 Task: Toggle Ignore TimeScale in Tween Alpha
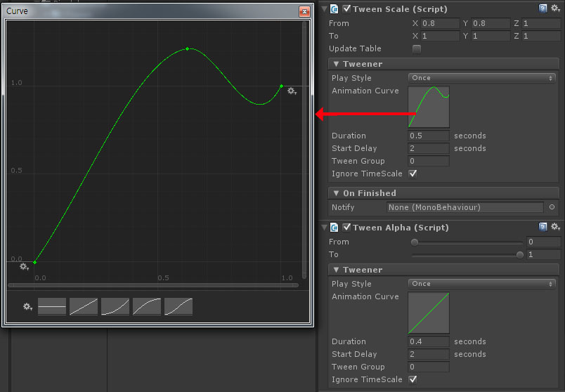pyautogui.click(x=413, y=379)
